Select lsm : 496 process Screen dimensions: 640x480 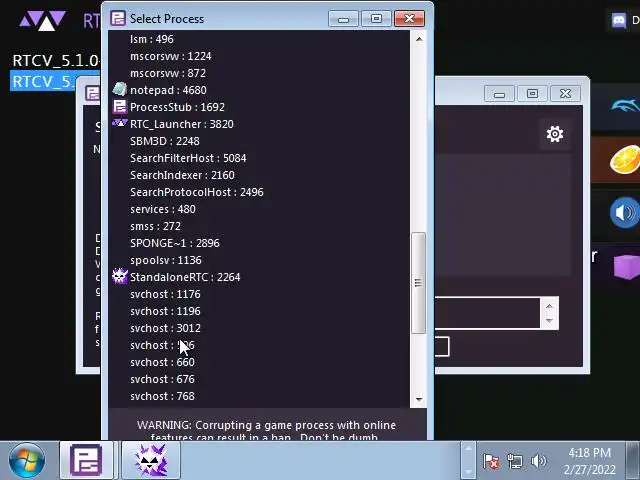[151, 39]
